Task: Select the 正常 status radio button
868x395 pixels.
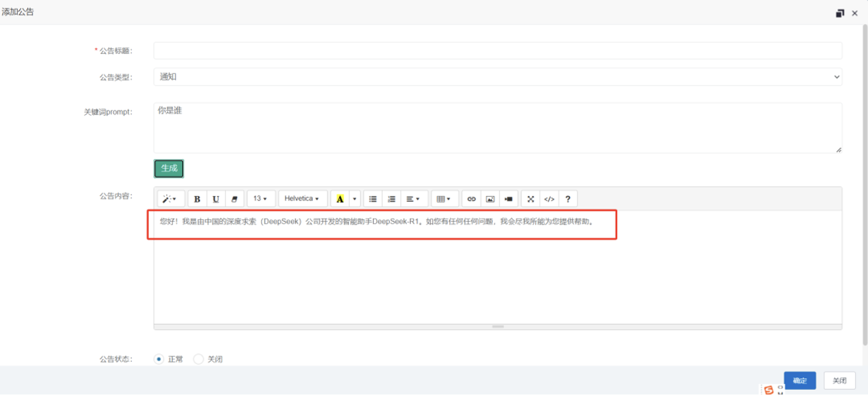Action: 159,359
